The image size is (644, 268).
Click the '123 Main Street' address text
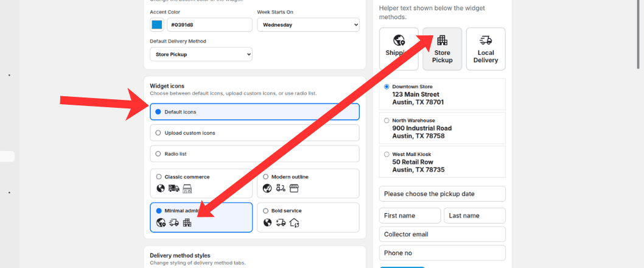click(416, 94)
